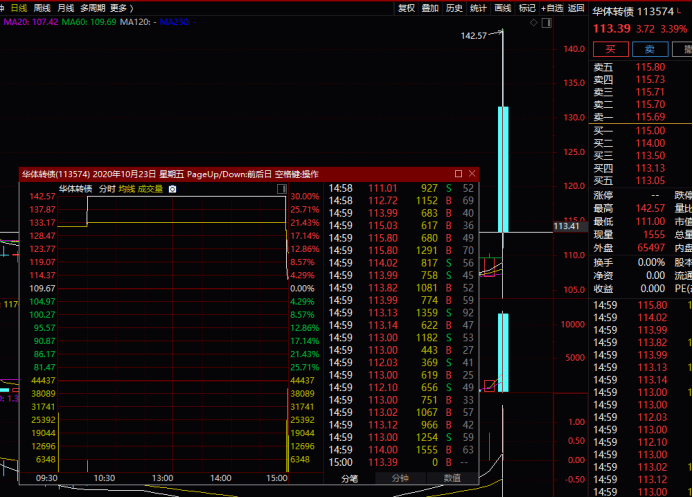
Task: Open the 叠加 overlay option
Action: (430, 7)
